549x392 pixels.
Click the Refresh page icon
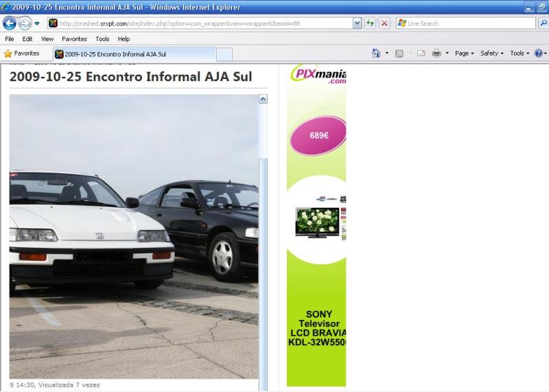point(371,23)
